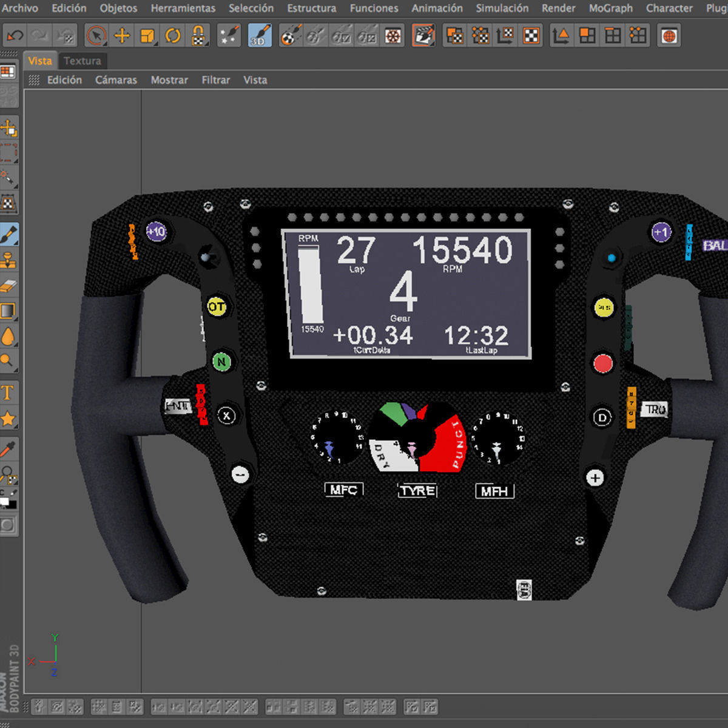Image resolution: width=728 pixels, height=728 pixels.
Task: Open the Render menu
Action: tap(558, 8)
